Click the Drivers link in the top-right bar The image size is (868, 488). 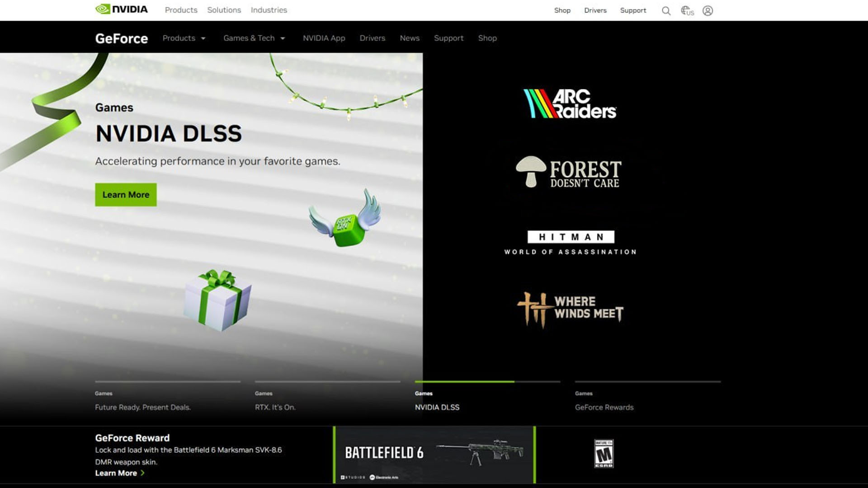tap(595, 10)
